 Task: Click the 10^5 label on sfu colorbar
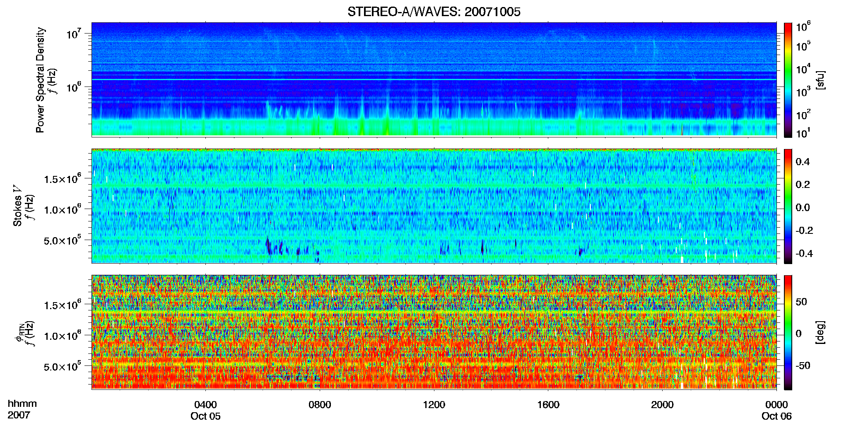803,46
